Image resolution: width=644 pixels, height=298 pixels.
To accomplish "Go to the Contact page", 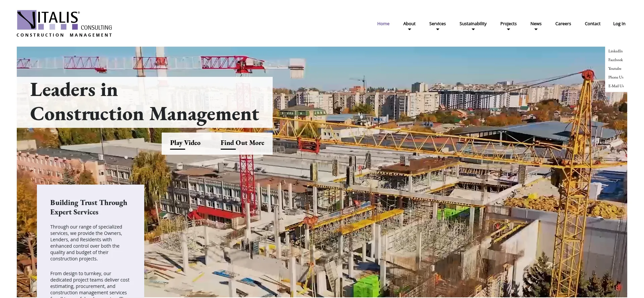I will (592, 23).
